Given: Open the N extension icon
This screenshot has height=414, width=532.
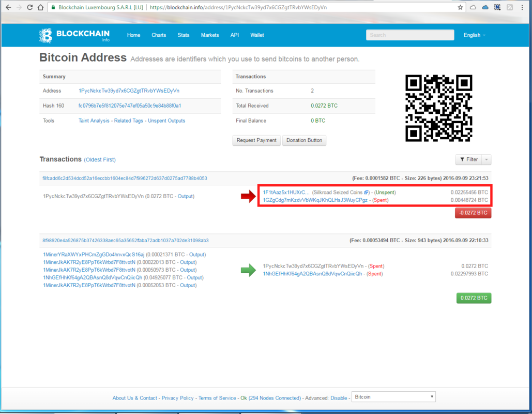Looking at the screenshot, I should pyautogui.click(x=497, y=7).
